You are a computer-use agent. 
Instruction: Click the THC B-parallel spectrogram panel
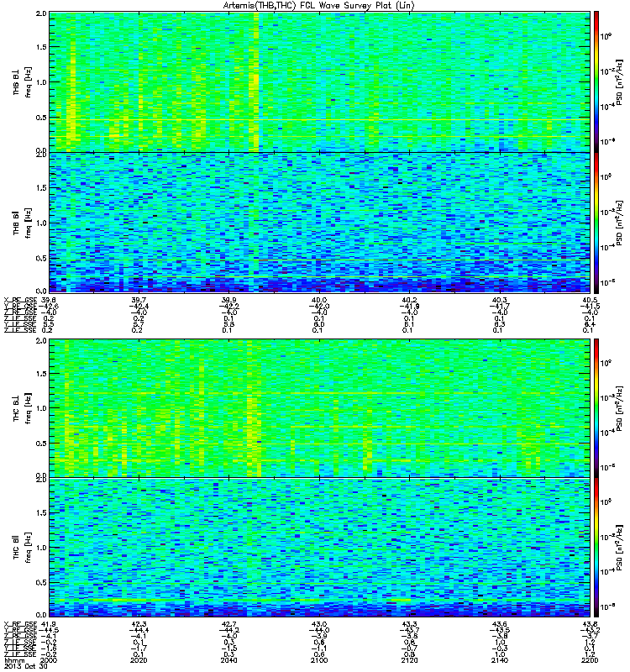(320, 548)
